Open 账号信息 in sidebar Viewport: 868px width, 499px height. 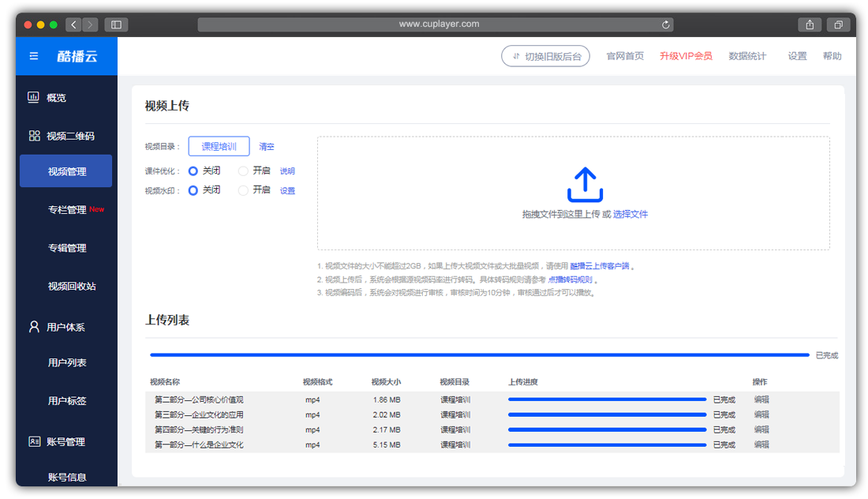coord(67,477)
